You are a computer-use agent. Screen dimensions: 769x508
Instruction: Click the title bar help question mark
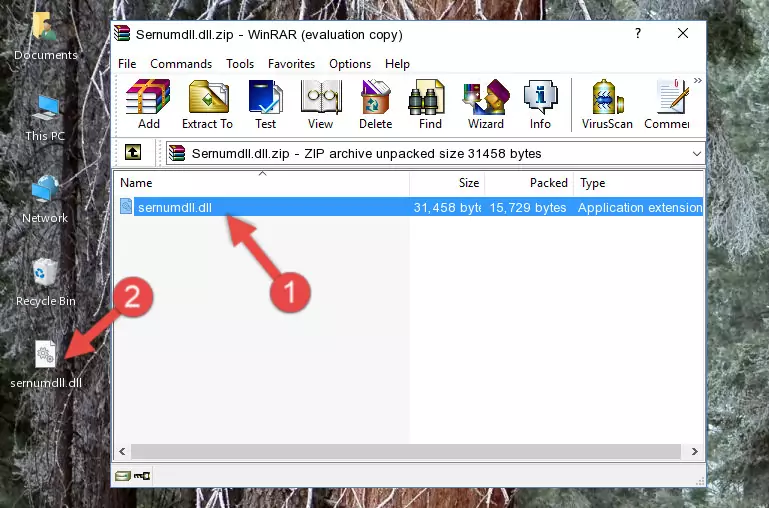[638, 33]
